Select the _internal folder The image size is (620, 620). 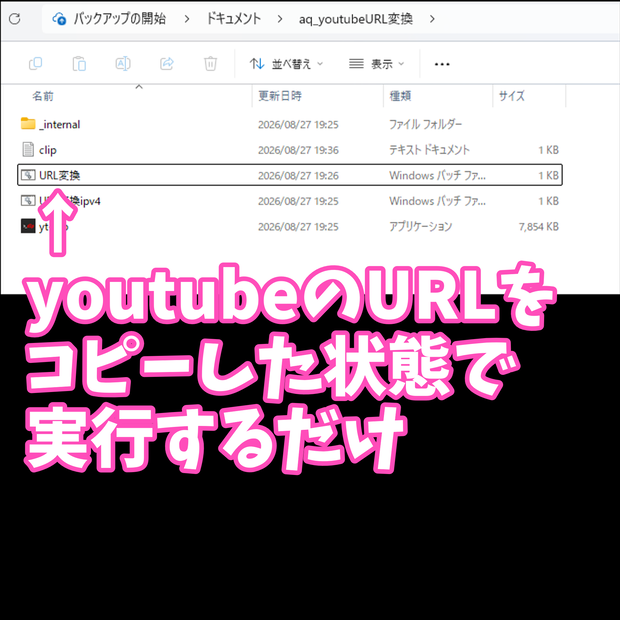(x=290, y=124)
